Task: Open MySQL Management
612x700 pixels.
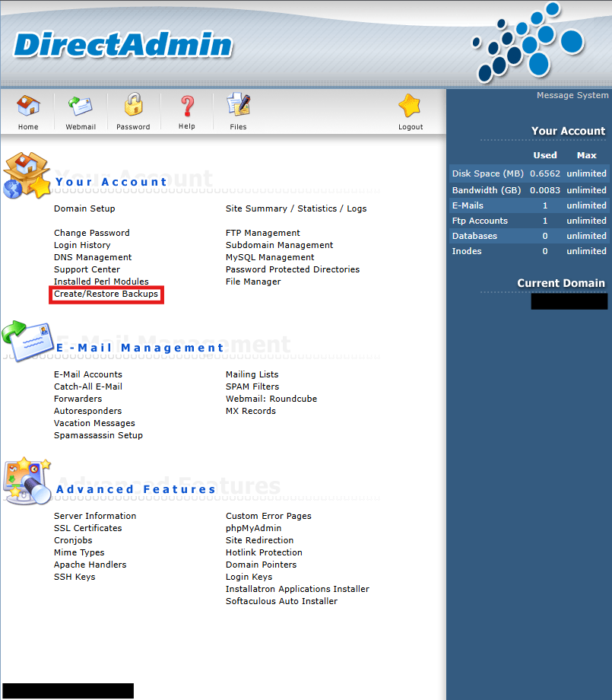Action: pyautogui.click(x=270, y=257)
